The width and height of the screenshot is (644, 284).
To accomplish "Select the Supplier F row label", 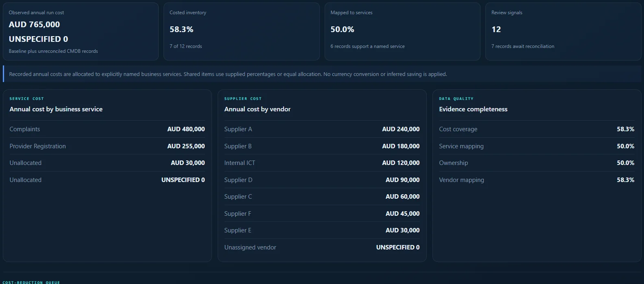I will tap(238, 214).
